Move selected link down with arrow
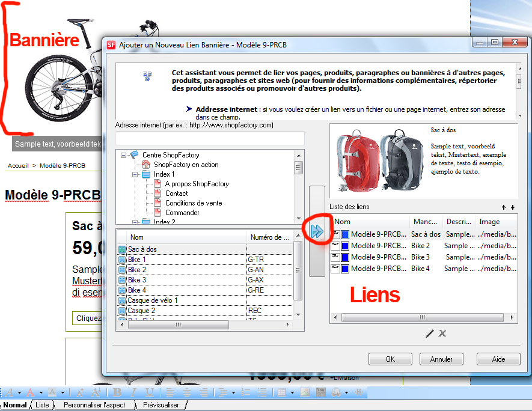The height and width of the screenshot is (411, 532). [512, 207]
